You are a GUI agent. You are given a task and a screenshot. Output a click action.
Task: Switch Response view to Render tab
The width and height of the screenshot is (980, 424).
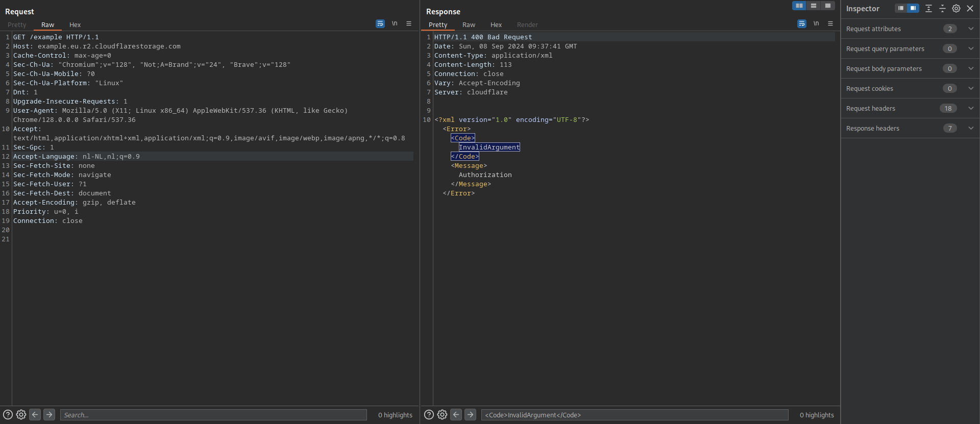pyautogui.click(x=527, y=24)
